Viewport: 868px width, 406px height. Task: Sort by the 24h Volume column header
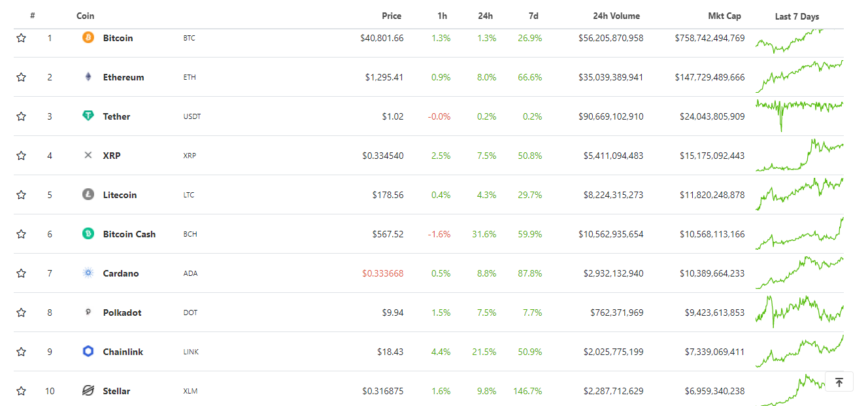pos(616,16)
